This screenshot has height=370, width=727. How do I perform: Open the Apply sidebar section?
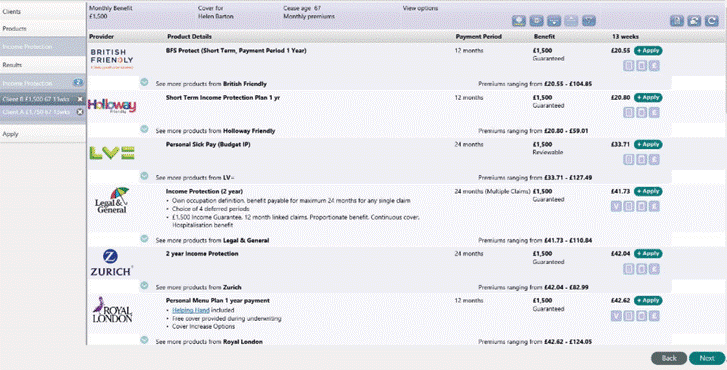[x=43, y=134]
